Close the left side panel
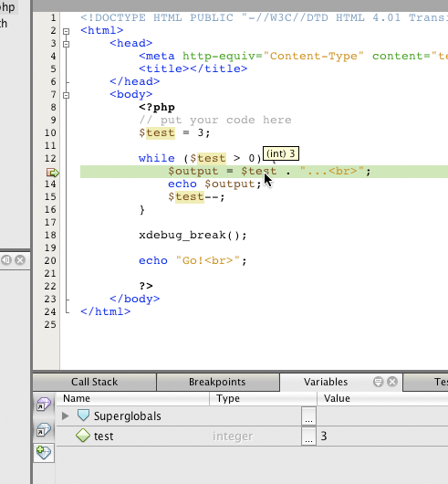Screen dimensions: 448x484 [x=20, y=260]
